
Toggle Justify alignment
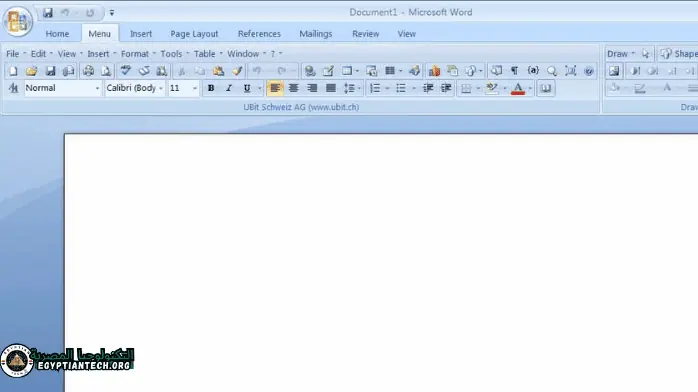(x=331, y=89)
